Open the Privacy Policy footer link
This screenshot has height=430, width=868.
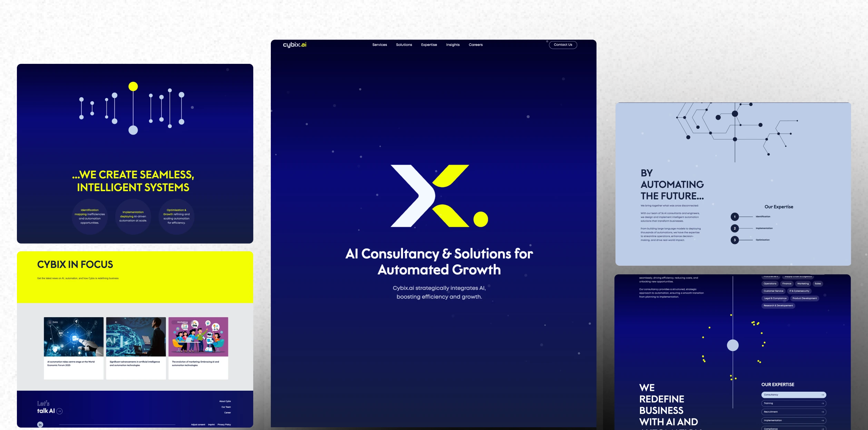coord(224,424)
